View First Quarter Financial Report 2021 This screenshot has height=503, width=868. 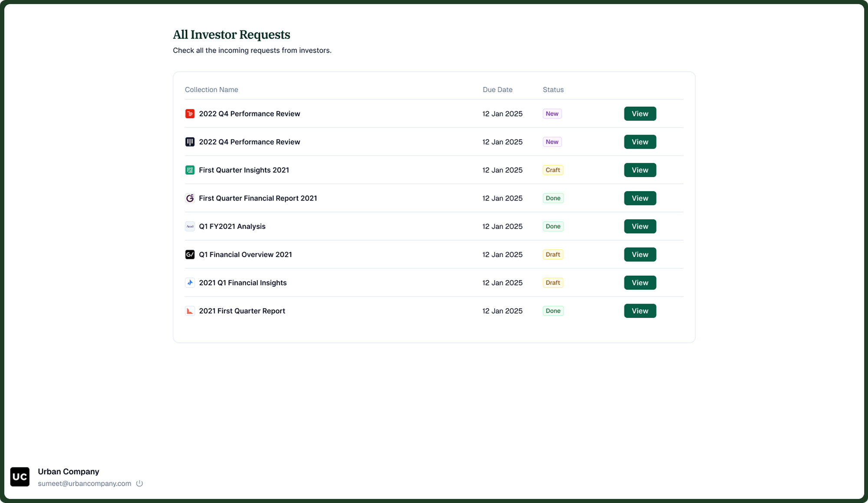click(x=640, y=198)
